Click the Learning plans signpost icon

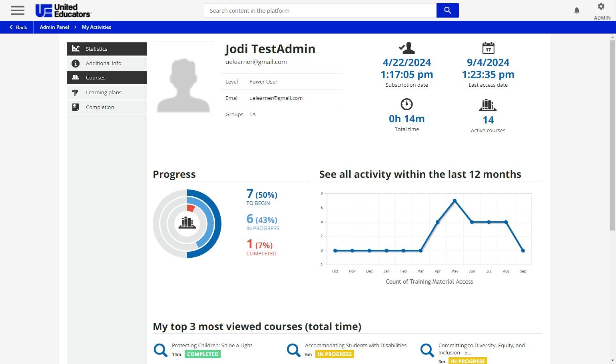click(x=75, y=93)
